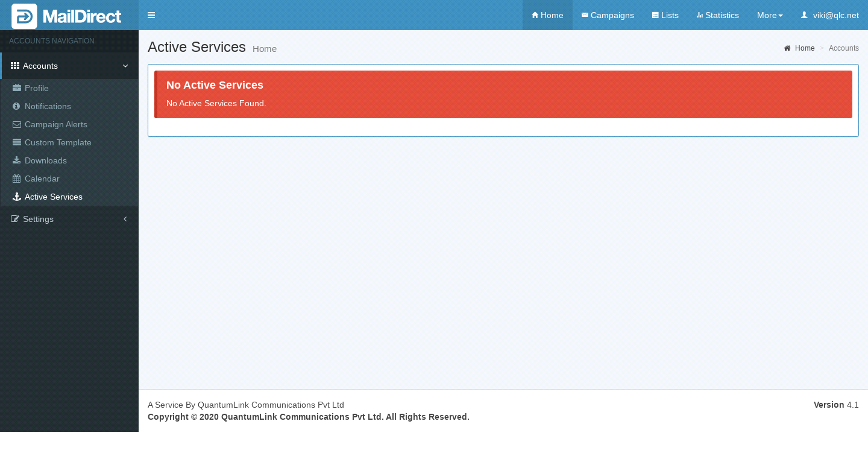Click the Active Services anchor icon
This screenshot has width=868, height=462.
(17, 197)
